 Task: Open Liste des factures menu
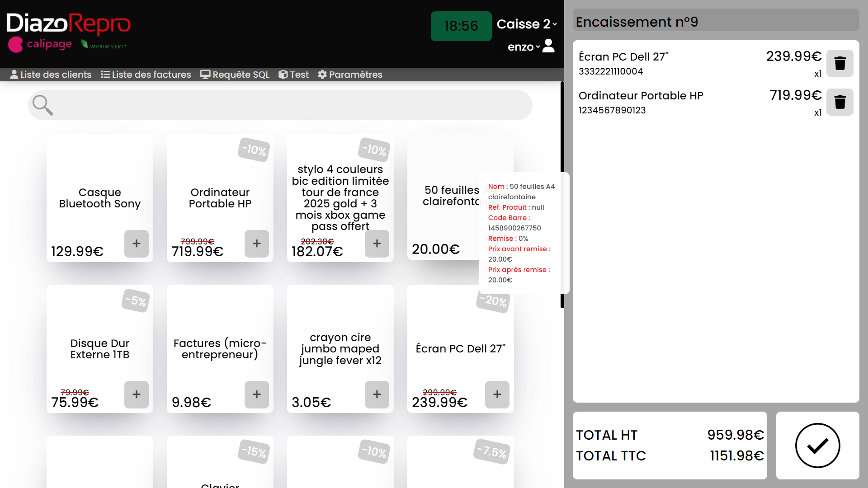pyautogui.click(x=146, y=75)
